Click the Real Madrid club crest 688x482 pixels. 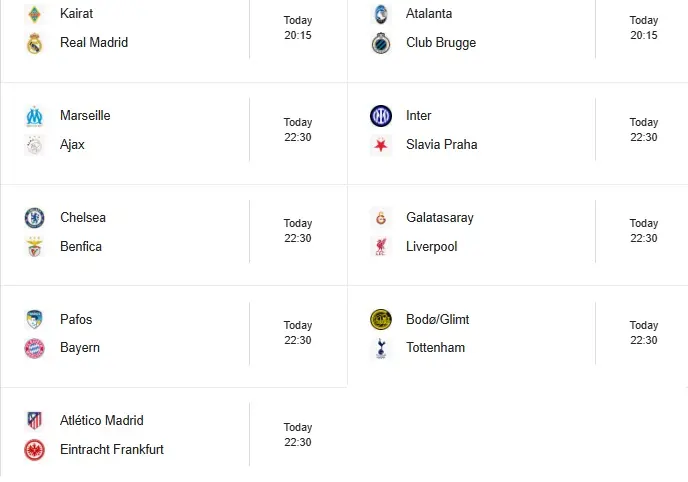(x=35, y=43)
